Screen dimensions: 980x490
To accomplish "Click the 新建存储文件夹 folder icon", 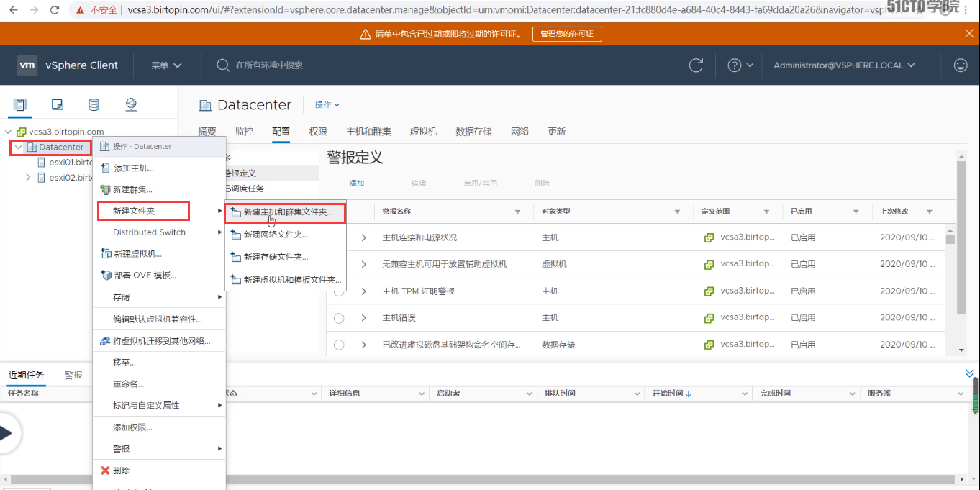I will pos(235,257).
